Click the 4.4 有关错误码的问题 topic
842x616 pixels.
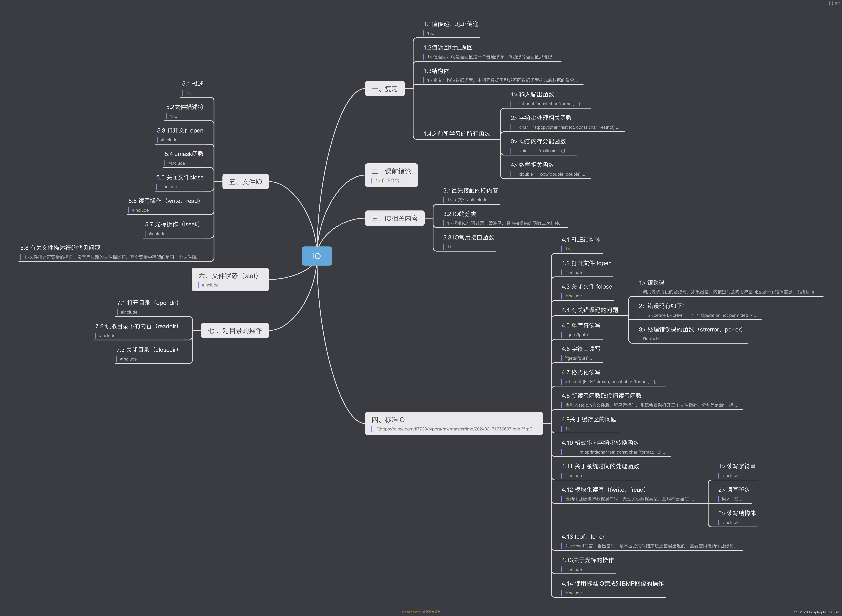click(589, 310)
